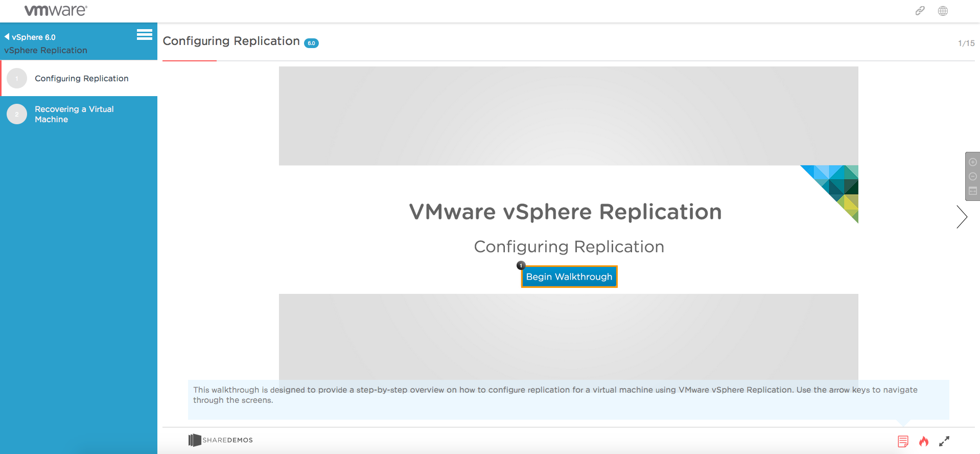Zoom out with the minus icon
Image resolution: width=980 pixels, height=454 pixels.
973,176
